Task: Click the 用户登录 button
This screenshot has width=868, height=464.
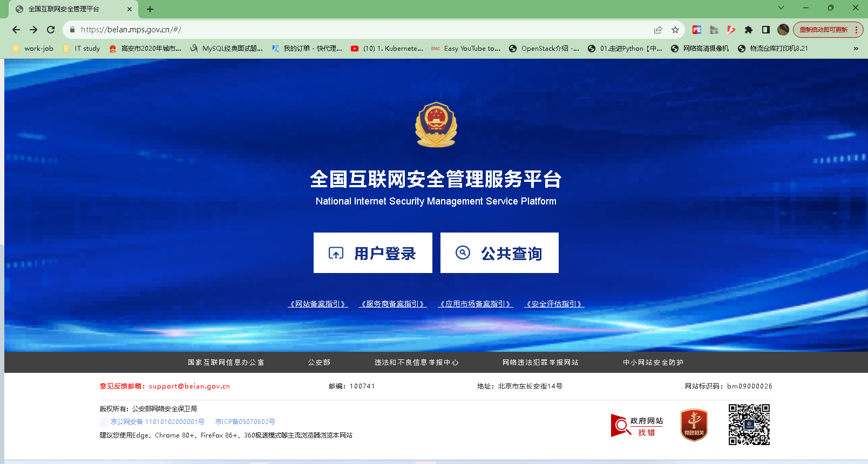Action: coord(373,253)
